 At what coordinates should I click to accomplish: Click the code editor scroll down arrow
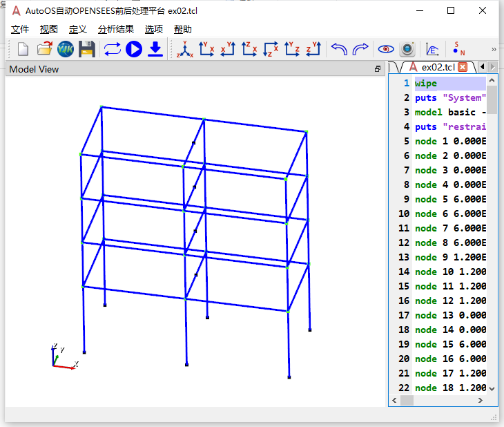pos(492,388)
